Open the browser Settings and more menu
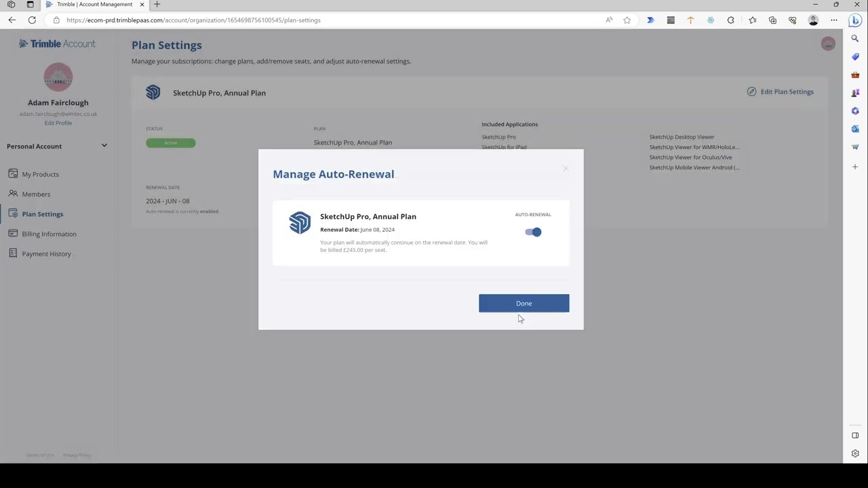The height and width of the screenshot is (488, 868). coord(834,20)
